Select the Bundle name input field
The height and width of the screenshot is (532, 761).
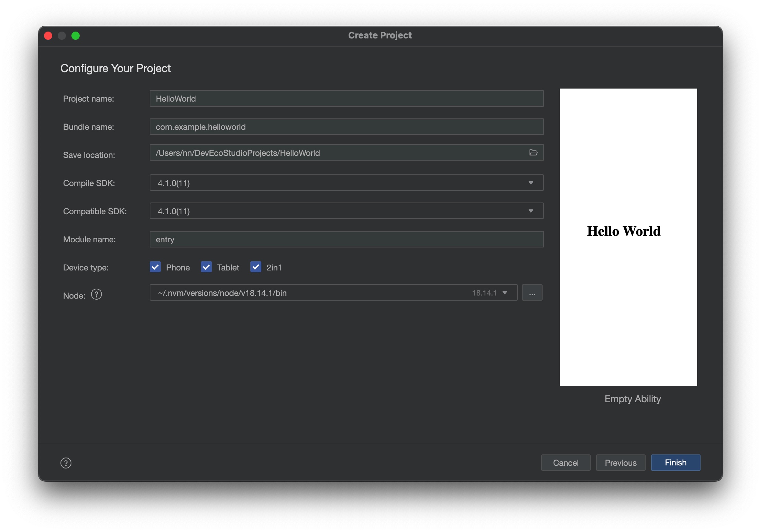point(347,126)
